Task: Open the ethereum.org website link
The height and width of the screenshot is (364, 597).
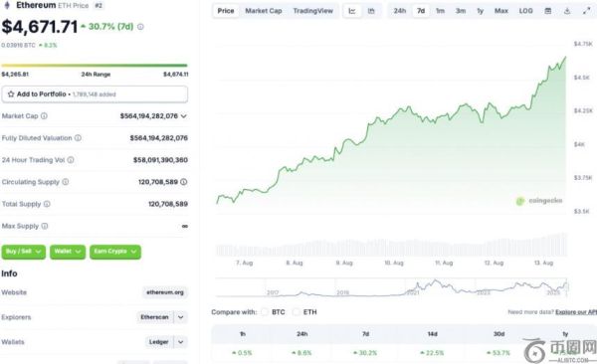Action: click(165, 292)
